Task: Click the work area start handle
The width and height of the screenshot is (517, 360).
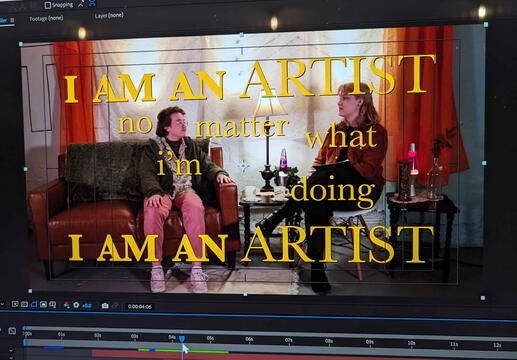Action: (25, 342)
